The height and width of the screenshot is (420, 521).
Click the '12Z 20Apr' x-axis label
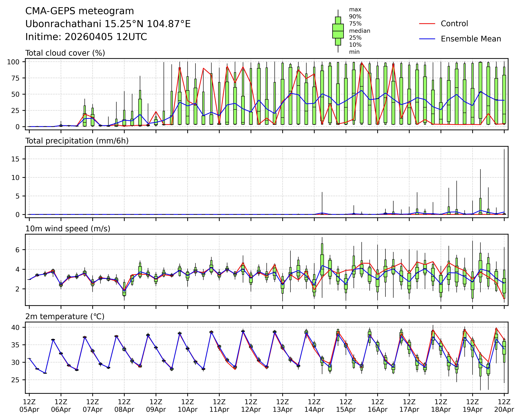(504, 406)
